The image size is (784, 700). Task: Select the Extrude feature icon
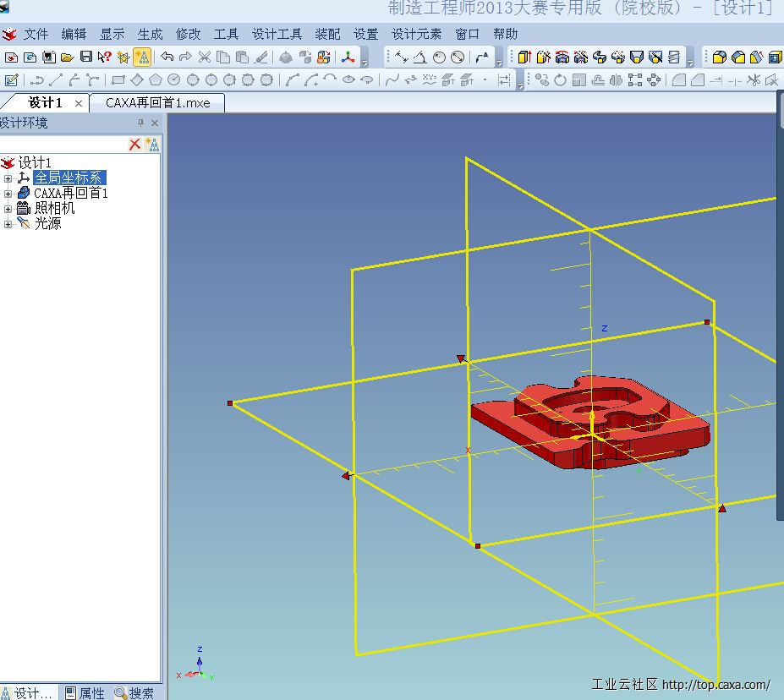pyautogui.click(x=524, y=57)
